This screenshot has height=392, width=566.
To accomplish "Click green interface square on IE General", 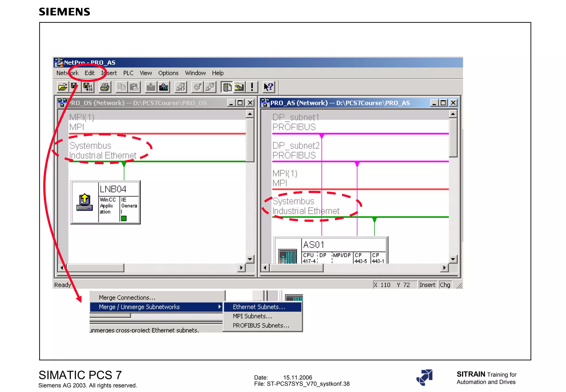I will click(x=124, y=218).
